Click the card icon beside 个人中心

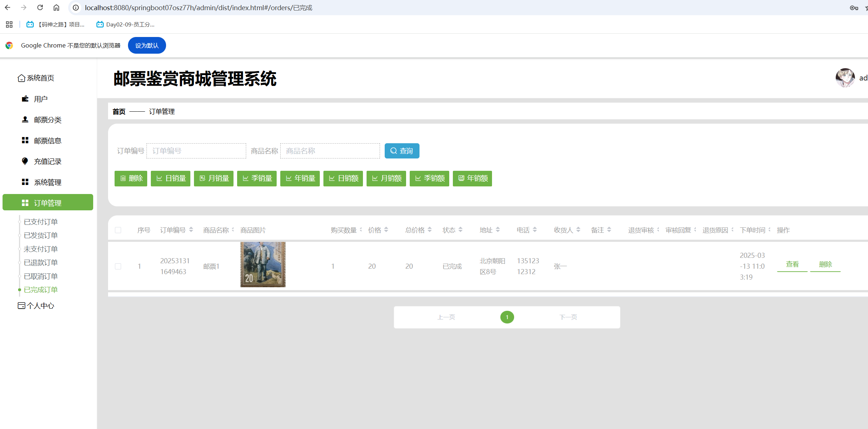pos(21,306)
